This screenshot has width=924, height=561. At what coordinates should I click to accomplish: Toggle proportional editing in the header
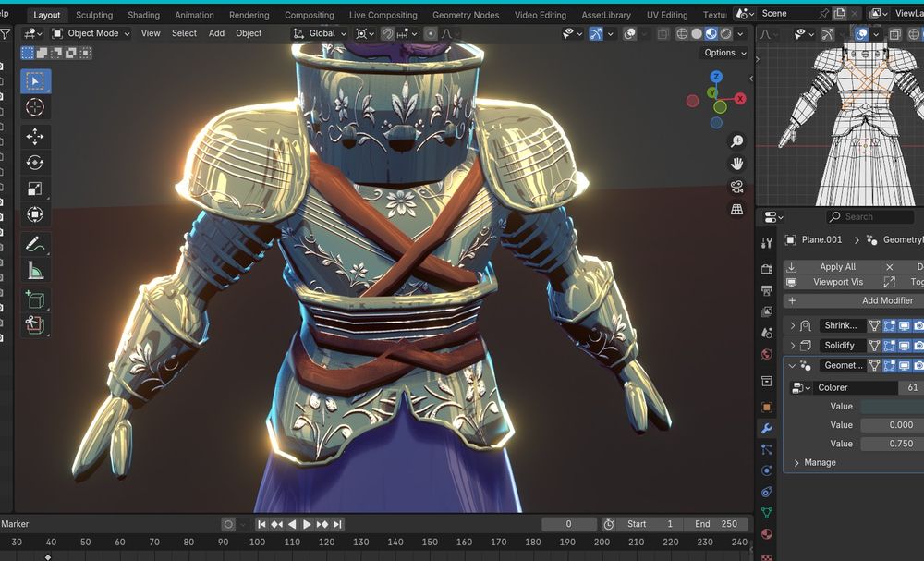pos(431,33)
